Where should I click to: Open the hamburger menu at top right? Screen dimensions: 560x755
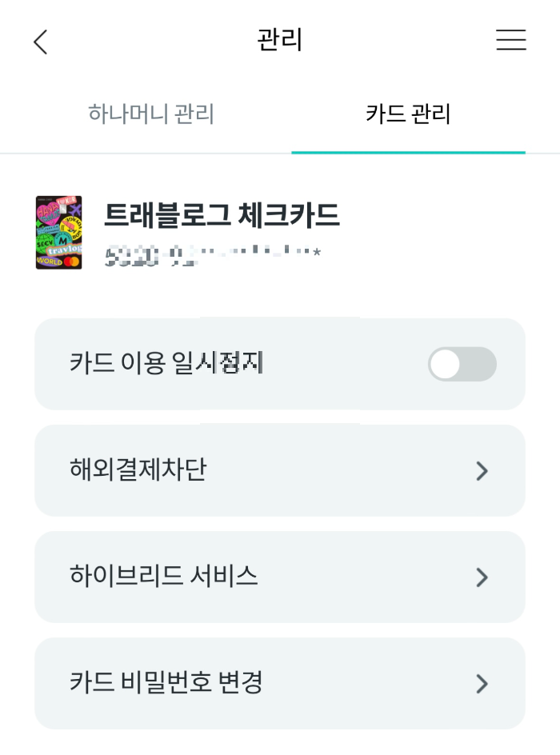tap(511, 41)
